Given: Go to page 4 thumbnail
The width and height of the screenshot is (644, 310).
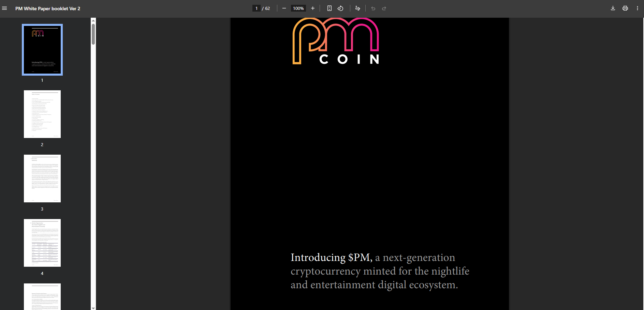Looking at the screenshot, I should pyautogui.click(x=42, y=243).
